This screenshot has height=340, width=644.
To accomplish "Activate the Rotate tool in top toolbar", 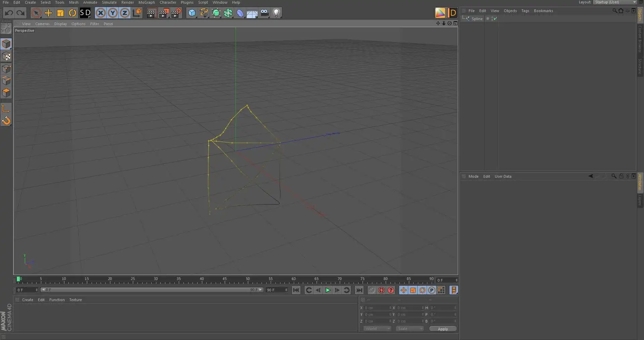I will pyautogui.click(x=72, y=13).
